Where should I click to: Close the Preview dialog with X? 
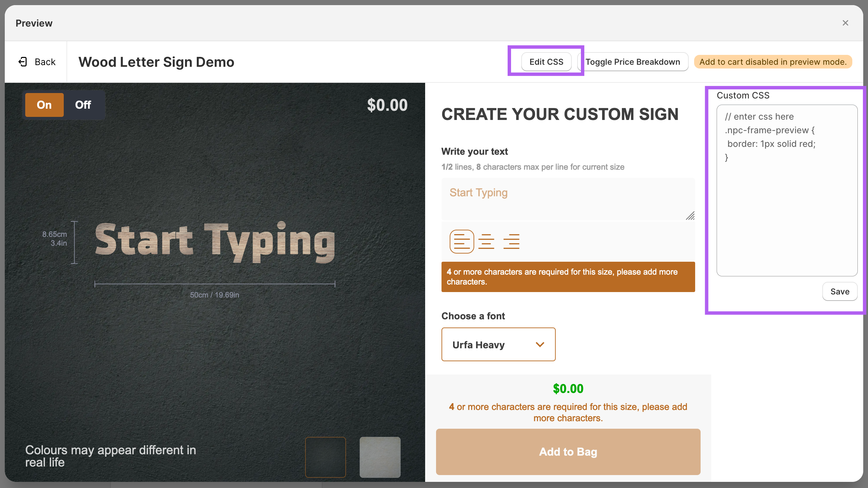coord(845,23)
